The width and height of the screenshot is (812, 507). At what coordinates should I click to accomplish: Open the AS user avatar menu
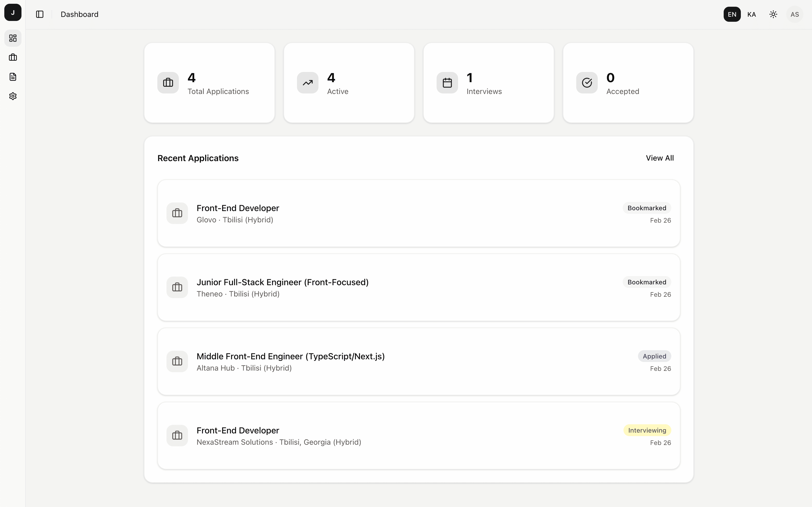(795, 14)
